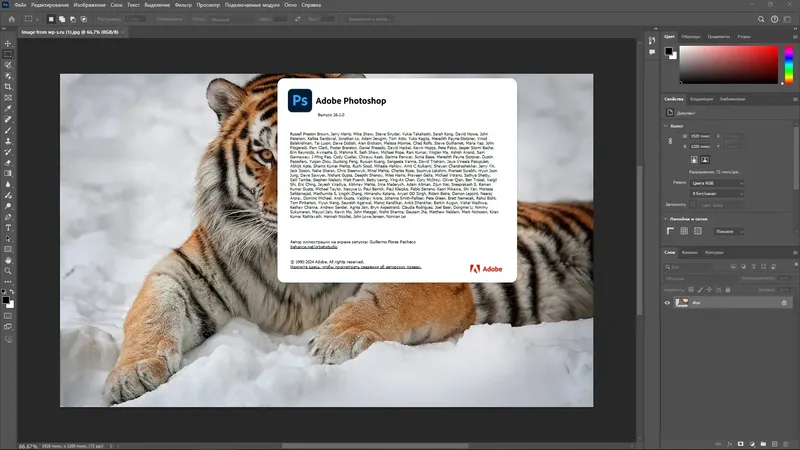This screenshot has height=450, width=800.
Task: Click the Home icon in options bar
Action: pos(10,19)
